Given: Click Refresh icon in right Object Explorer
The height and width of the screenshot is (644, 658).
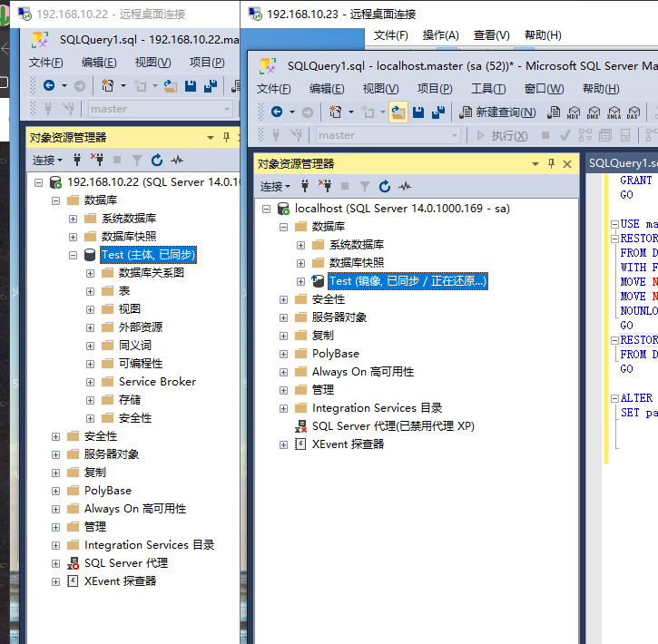Looking at the screenshot, I should point(385,186).
